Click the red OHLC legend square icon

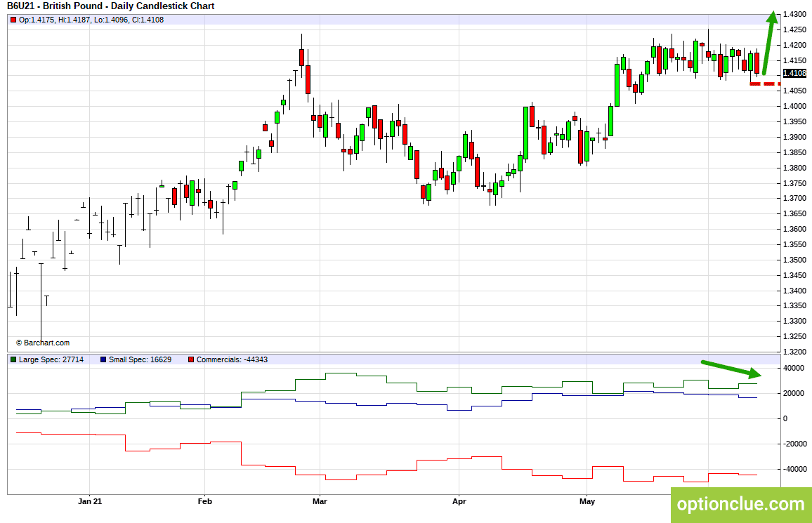pyautogui.click(x=13, y=20)
